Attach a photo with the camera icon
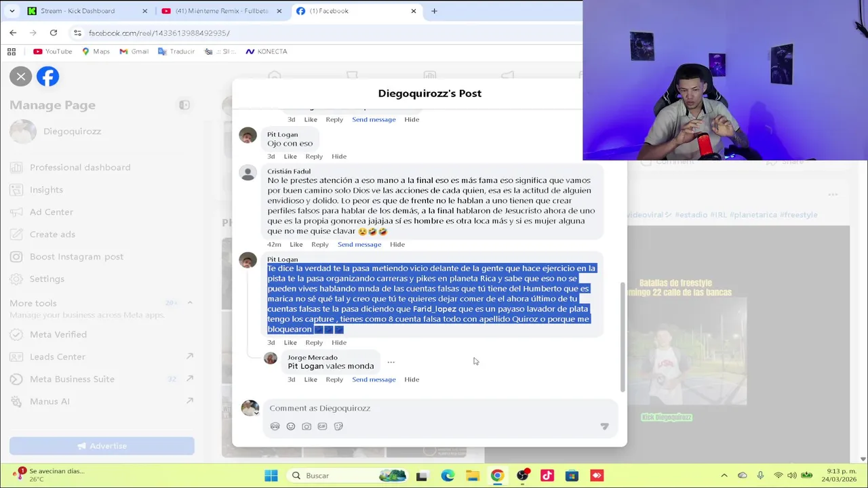The width and height of the screenshot is (868, 488). coord(307,426)
